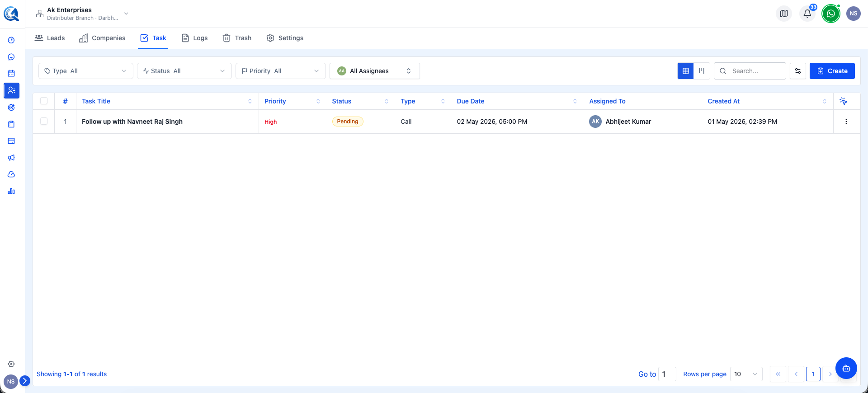
Task: Go to next page arrow button
Action: (830, 374)
